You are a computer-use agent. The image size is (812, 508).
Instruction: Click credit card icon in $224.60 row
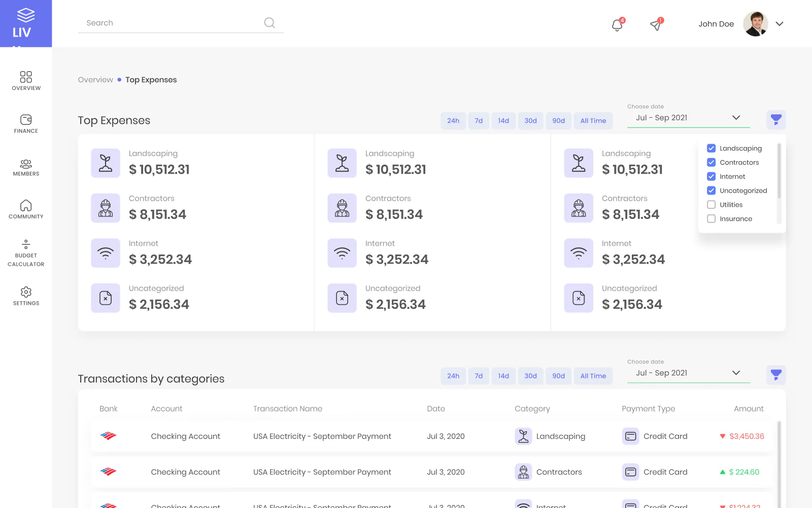pos(630,472)
